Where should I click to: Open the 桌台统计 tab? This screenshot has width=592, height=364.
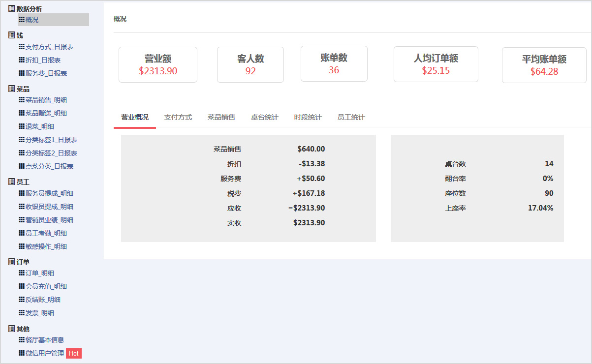(x=264, y=117)
